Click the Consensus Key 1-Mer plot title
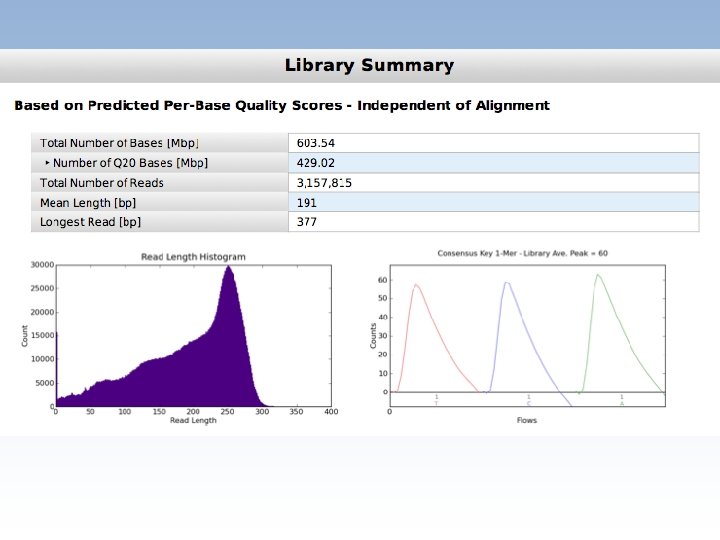This screenshot has width=720, height=540. [523, 253]
